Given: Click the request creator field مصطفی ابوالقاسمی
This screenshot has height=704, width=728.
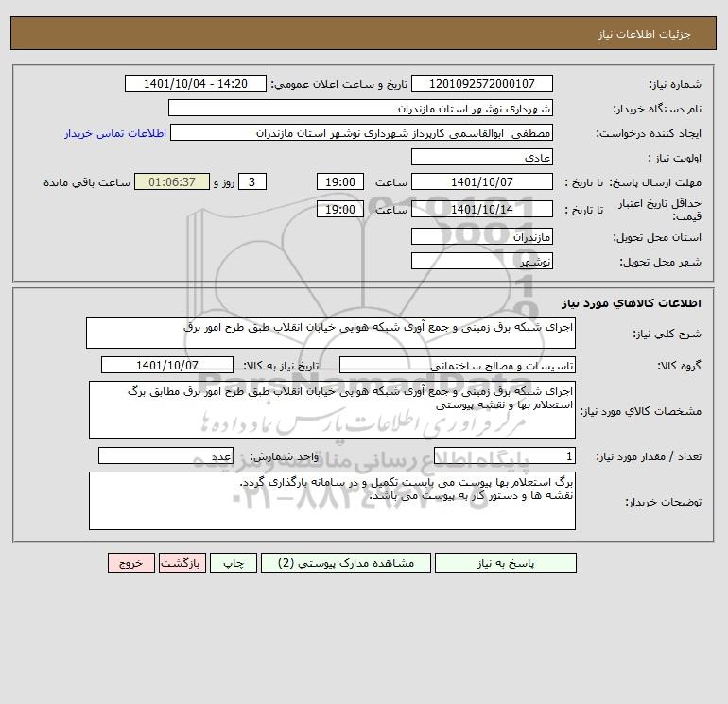Looking at the screenshot, I should click(362, 132).
